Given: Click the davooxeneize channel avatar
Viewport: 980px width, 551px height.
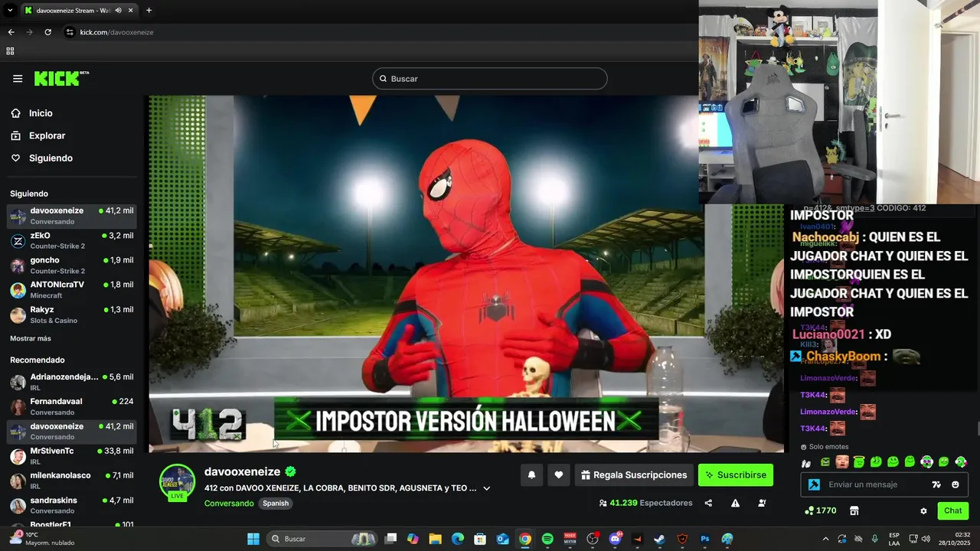Looking at the screenshot, I should coord(177,481).
